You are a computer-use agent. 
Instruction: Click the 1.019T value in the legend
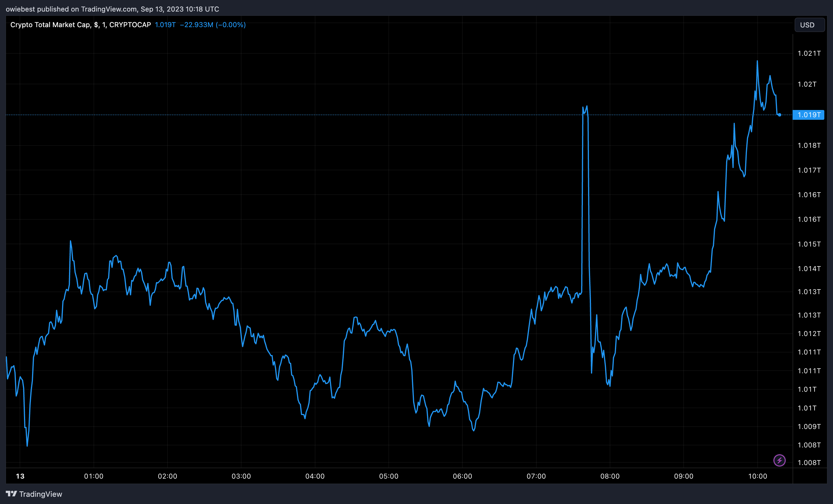[165, 25]
